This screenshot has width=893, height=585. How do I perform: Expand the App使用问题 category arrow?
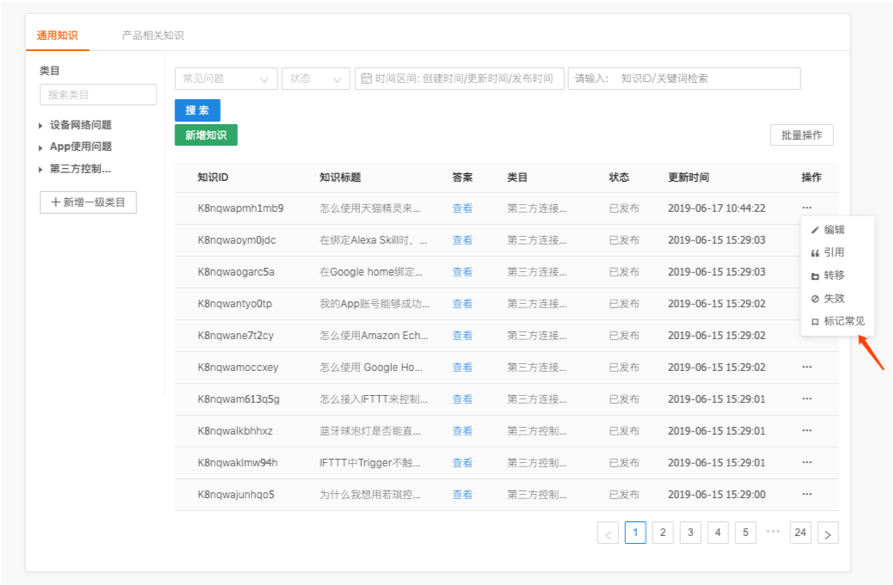pos(40,148)
